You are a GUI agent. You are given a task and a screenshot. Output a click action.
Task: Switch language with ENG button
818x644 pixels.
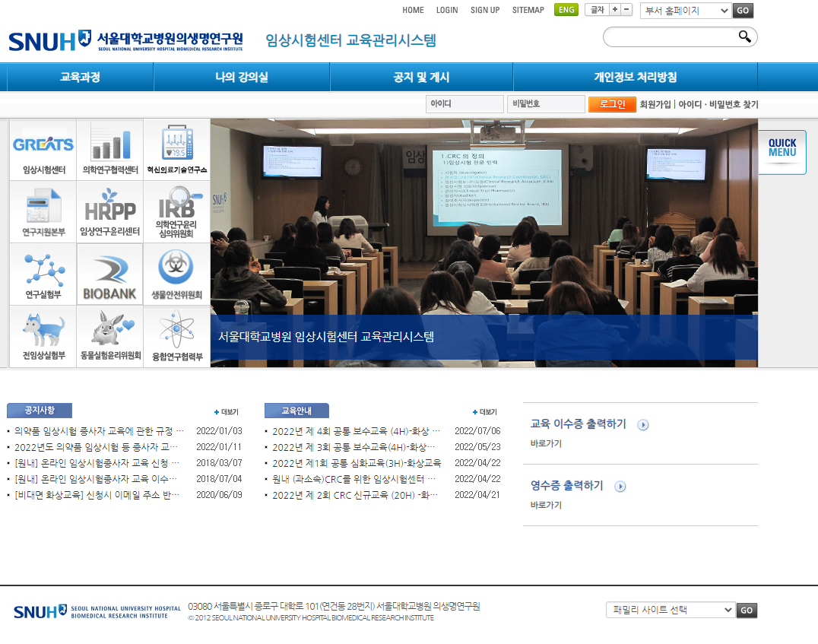coord(566,10)
